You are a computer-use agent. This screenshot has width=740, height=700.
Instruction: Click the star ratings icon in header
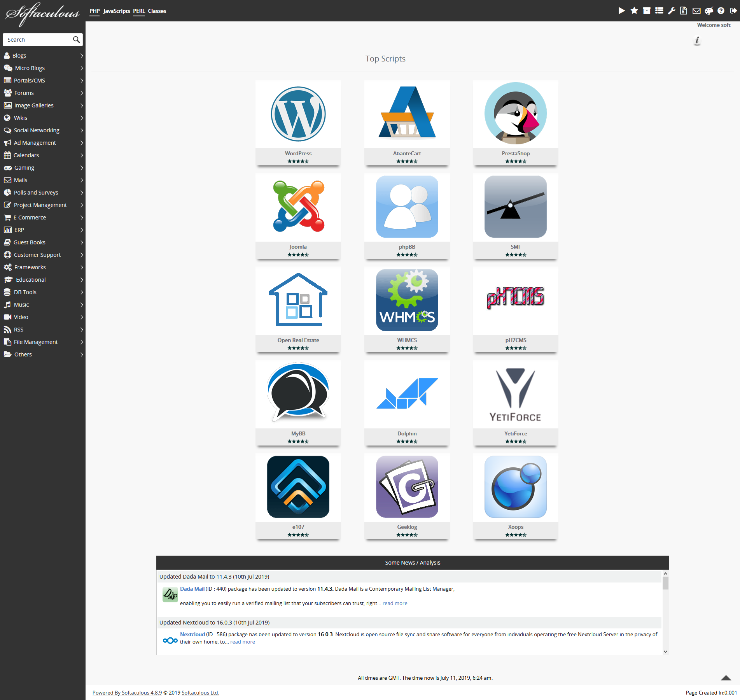(634, 11)
